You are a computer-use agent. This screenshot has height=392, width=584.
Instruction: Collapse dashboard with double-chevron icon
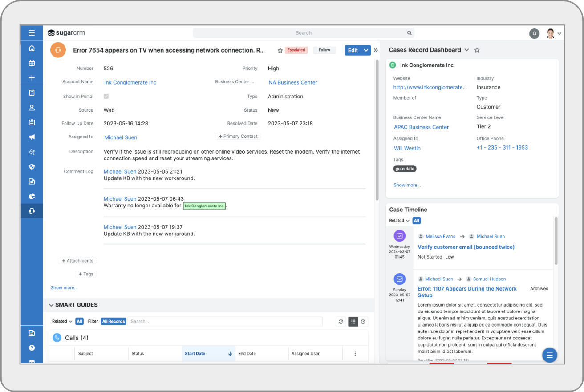(376, 50)
